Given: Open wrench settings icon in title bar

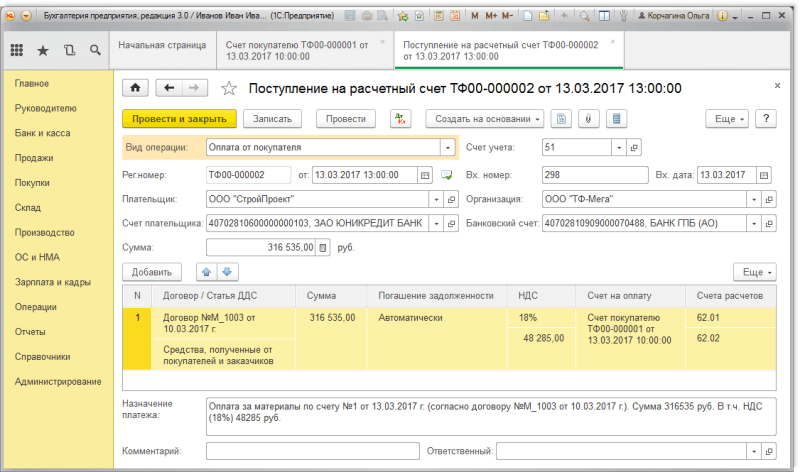Looking at the screenshot, I should pos(623,16).
